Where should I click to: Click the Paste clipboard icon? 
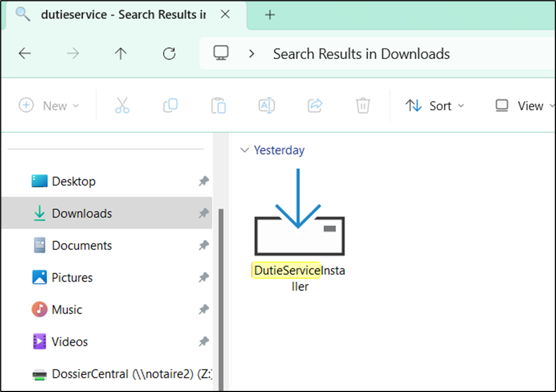(x=218, y=105)
